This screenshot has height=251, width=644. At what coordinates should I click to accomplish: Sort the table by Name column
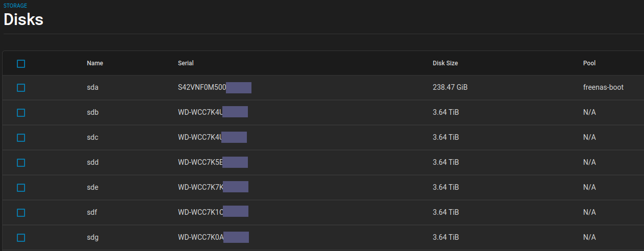coord(95,63)
